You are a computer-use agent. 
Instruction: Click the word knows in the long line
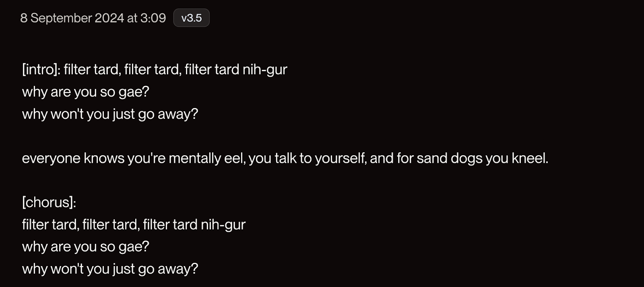pyautogui.click(x=104, y=158)
